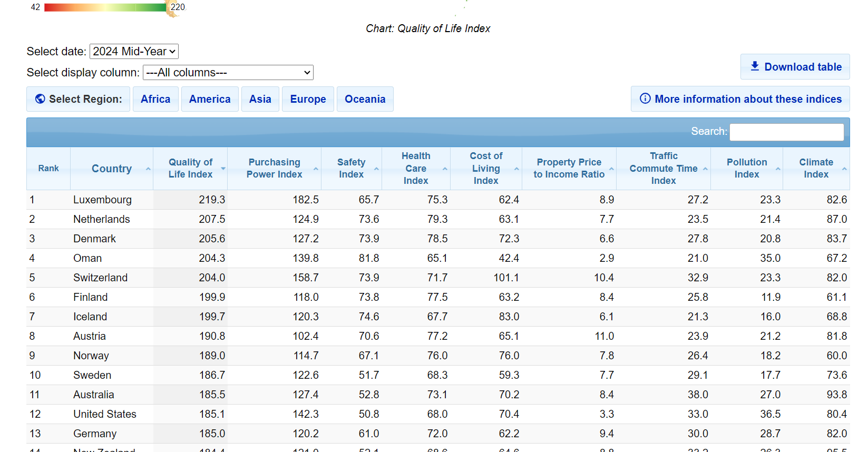Image resolution: width=868 pixels, height=452 pixels.
Task: Click the Country column header text
Action: 112,169
